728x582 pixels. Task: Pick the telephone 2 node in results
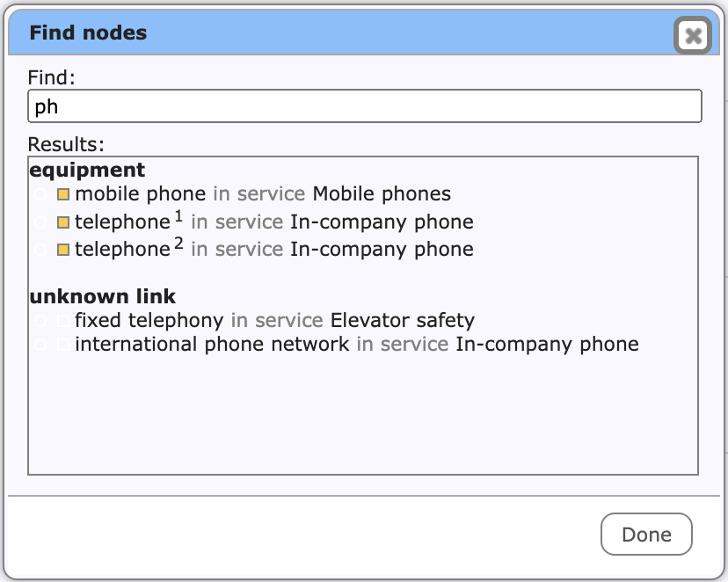tap(253, 249)
